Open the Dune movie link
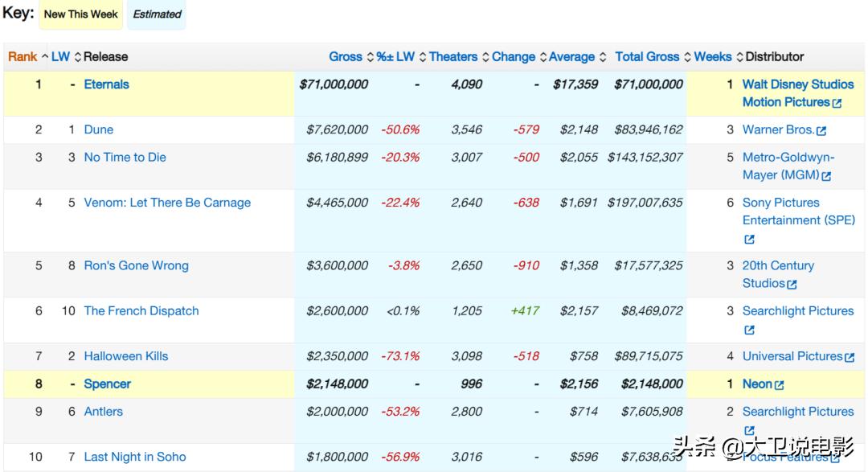868x472 pixels. pyautogui.click(x=99, y=129)
